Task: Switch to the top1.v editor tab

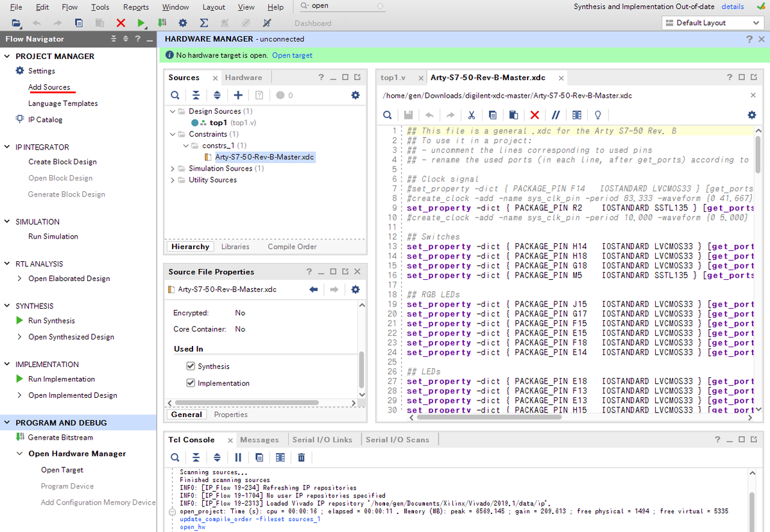Action: (x=393, y=78)
